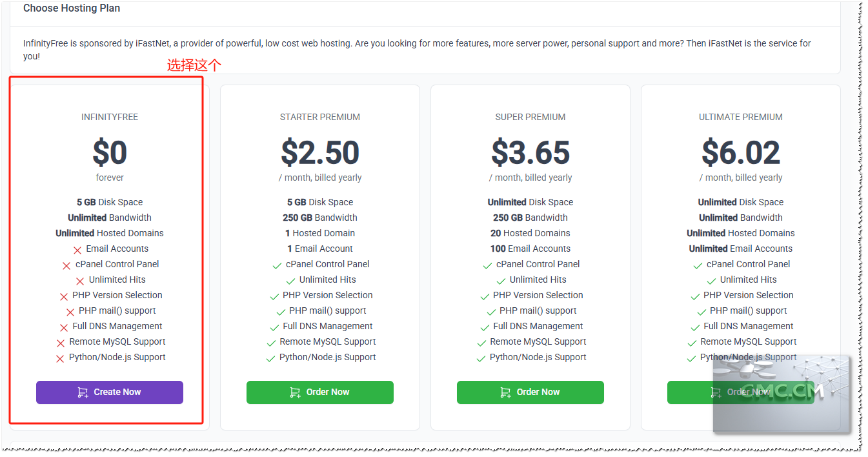
Task: Click green check beside Ultimate PHP Version Selection
Action: tap(695, 296)
